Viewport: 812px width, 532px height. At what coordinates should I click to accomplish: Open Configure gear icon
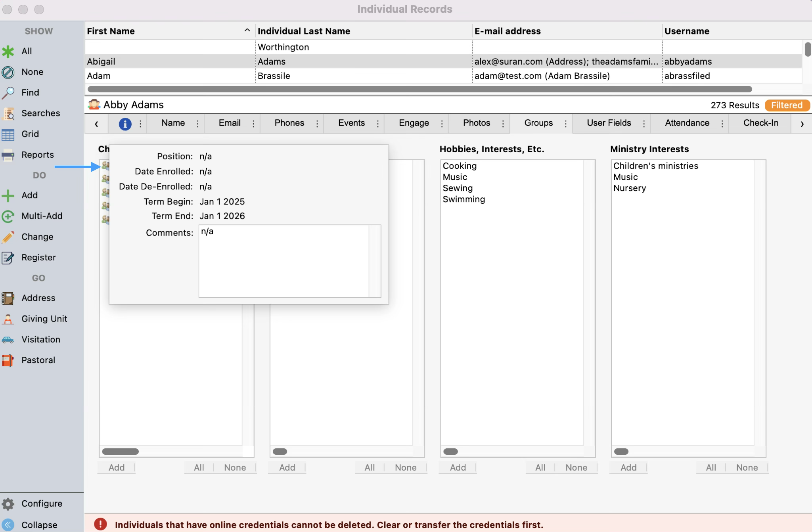tap(8, 504)
